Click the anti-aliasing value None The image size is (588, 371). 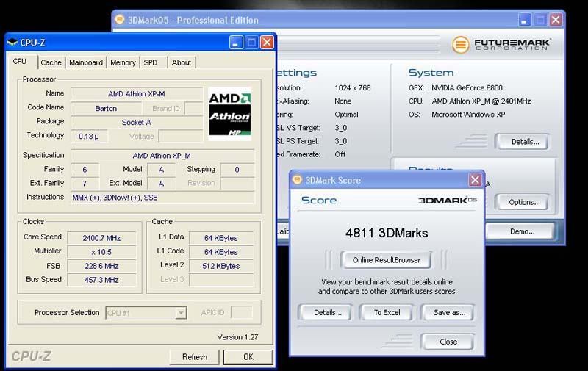(343, 101)
